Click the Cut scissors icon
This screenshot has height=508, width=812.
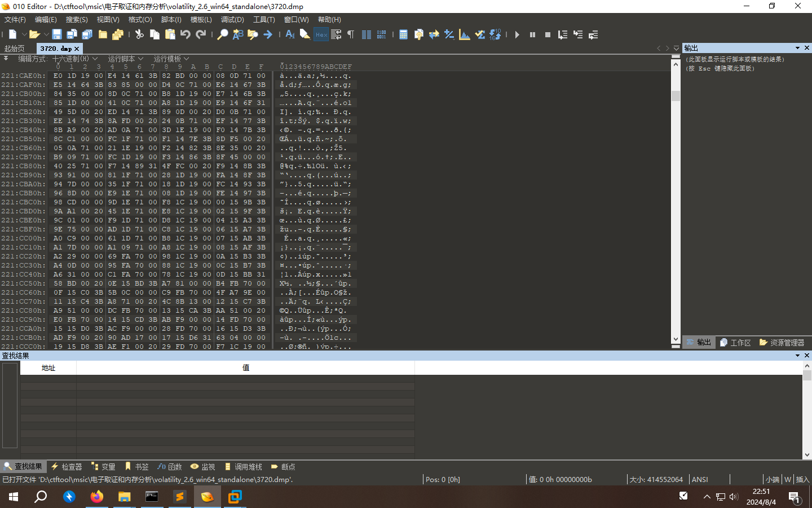point(139,34)
